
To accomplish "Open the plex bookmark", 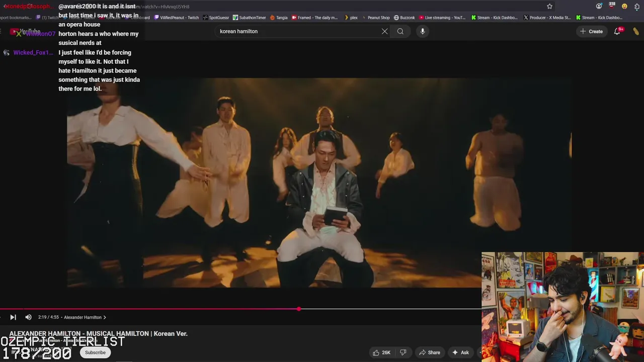I will (351, 18).
